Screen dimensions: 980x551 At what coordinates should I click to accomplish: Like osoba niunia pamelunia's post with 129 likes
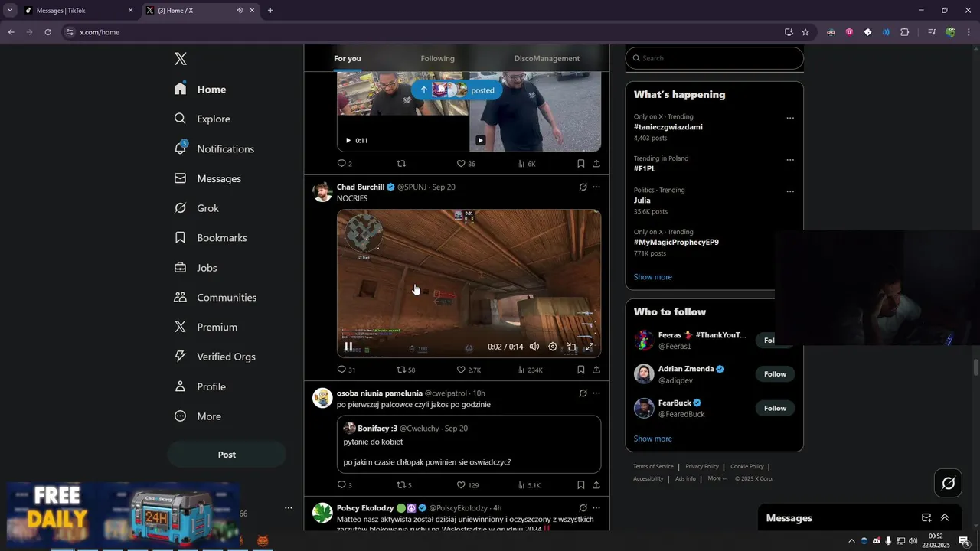click(467, 485)
